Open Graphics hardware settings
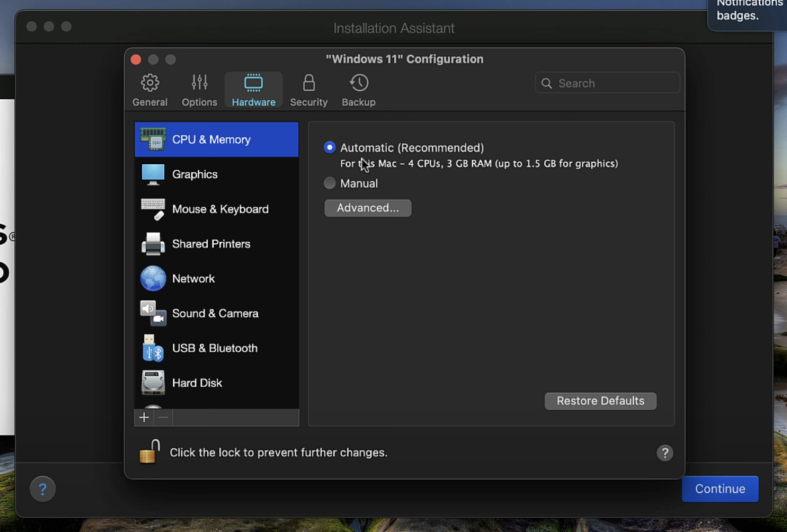 (217, 174)
